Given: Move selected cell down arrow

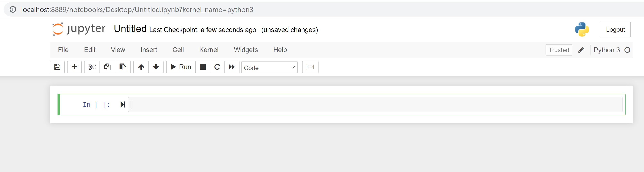Looking at the screenshot, I should [156, 67].
